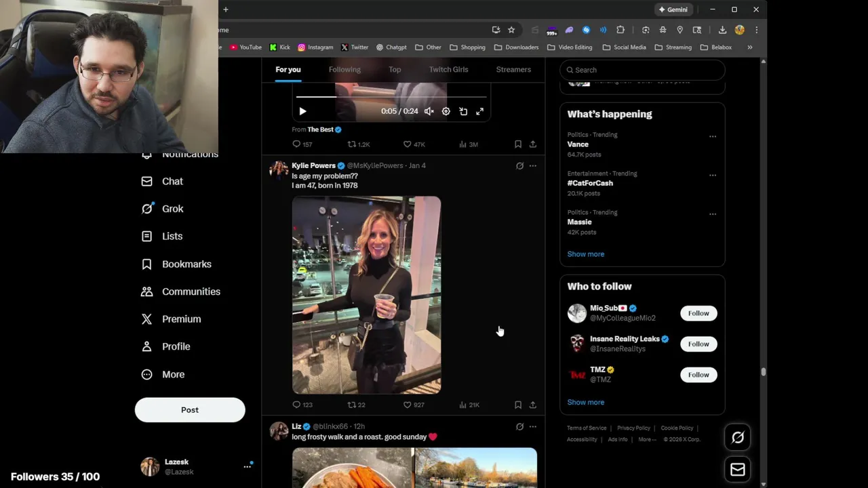Switch to the Top tab
The width and height of the screenshot is (868, 488).
[x=395, y=70]
